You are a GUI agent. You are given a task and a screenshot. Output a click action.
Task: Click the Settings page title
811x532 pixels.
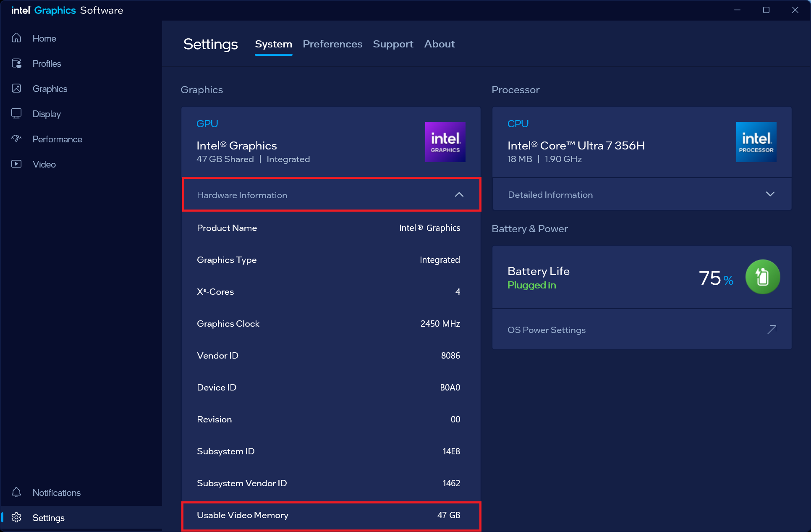pos(211,44)
